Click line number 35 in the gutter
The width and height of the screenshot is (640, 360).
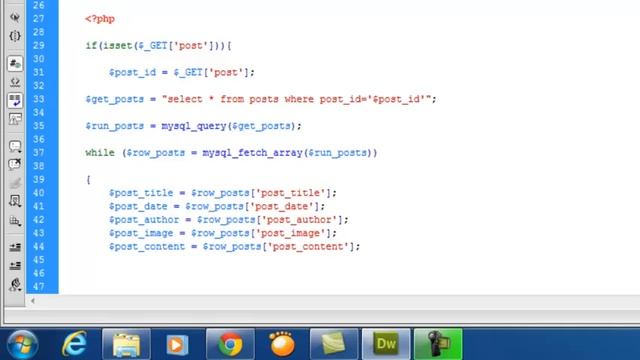39,126
